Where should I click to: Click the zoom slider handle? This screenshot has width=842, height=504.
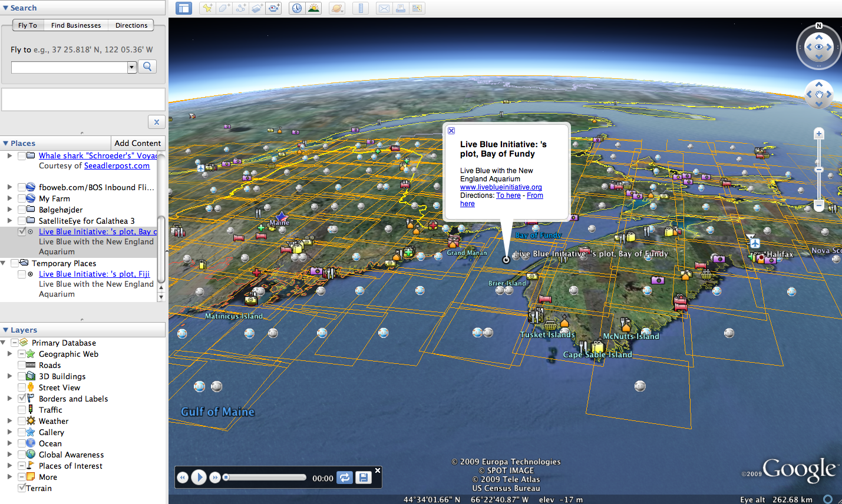coord(819,170)
